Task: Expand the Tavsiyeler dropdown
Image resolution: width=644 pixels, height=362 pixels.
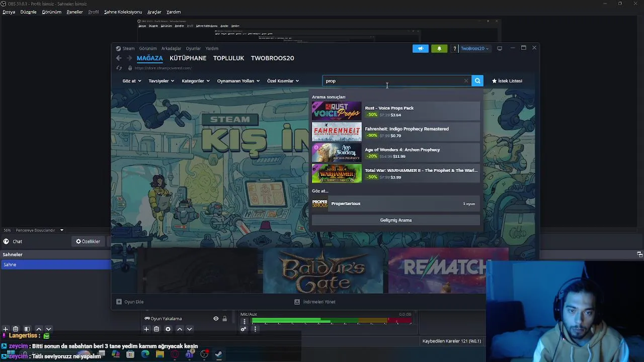Action: (x=161, y=81)
